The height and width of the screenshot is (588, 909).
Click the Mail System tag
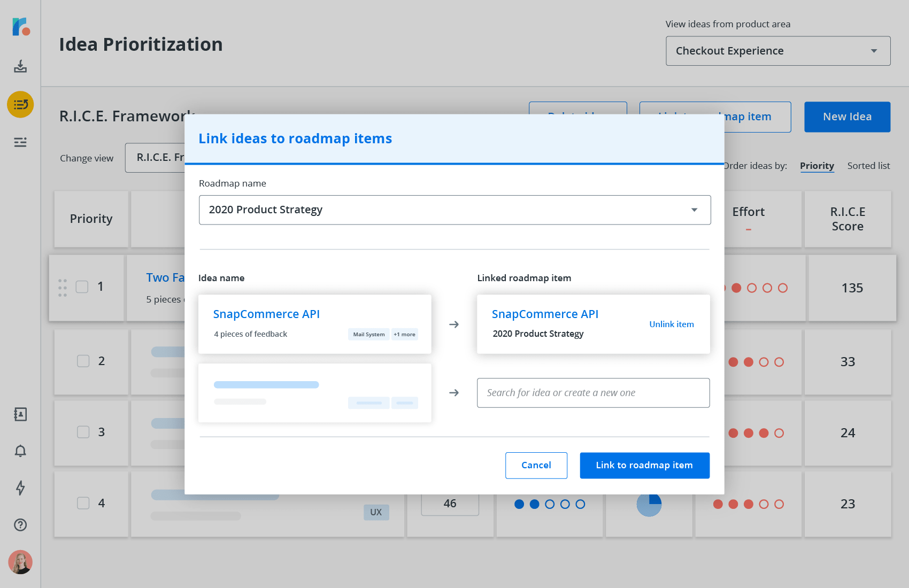369,335
